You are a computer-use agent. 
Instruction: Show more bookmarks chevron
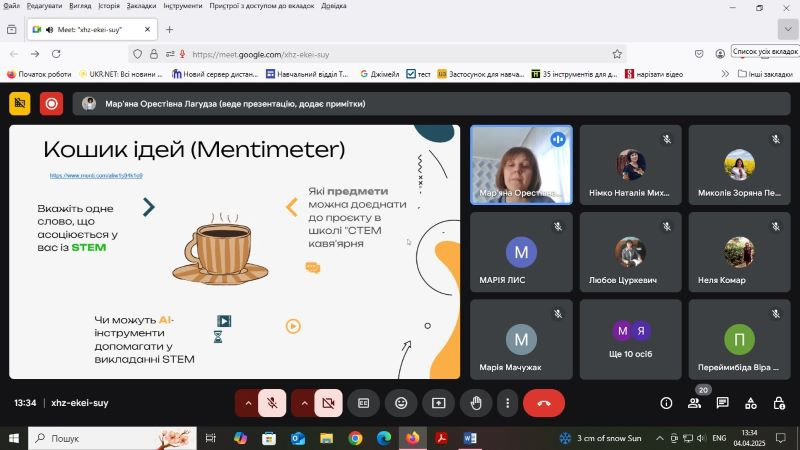coord(725,74)
